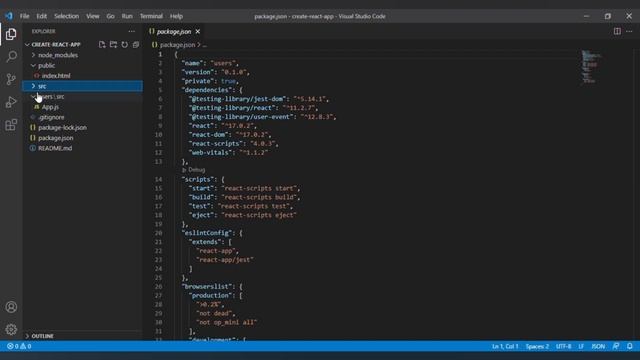
Task: Open editor more actions menu
Action: pyautogui.click(x=629, y=31)
